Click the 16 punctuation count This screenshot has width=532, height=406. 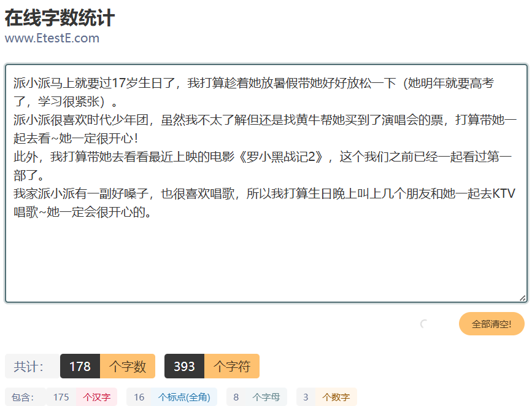[139, 397]
